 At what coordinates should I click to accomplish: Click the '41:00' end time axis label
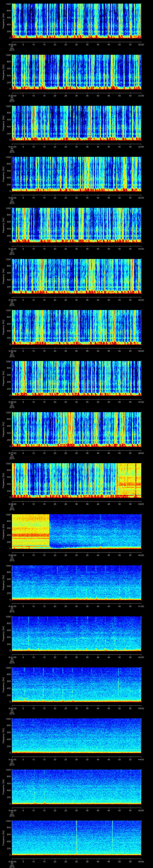click(x=141, y=606)
